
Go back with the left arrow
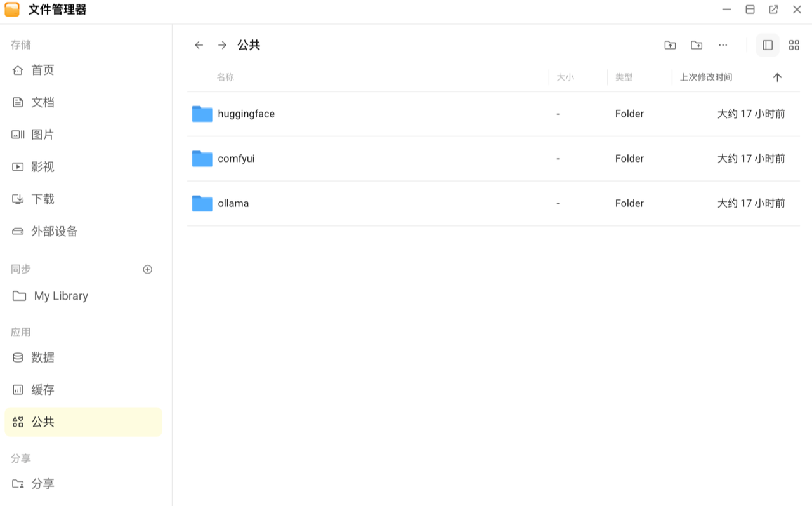[199, 45]
